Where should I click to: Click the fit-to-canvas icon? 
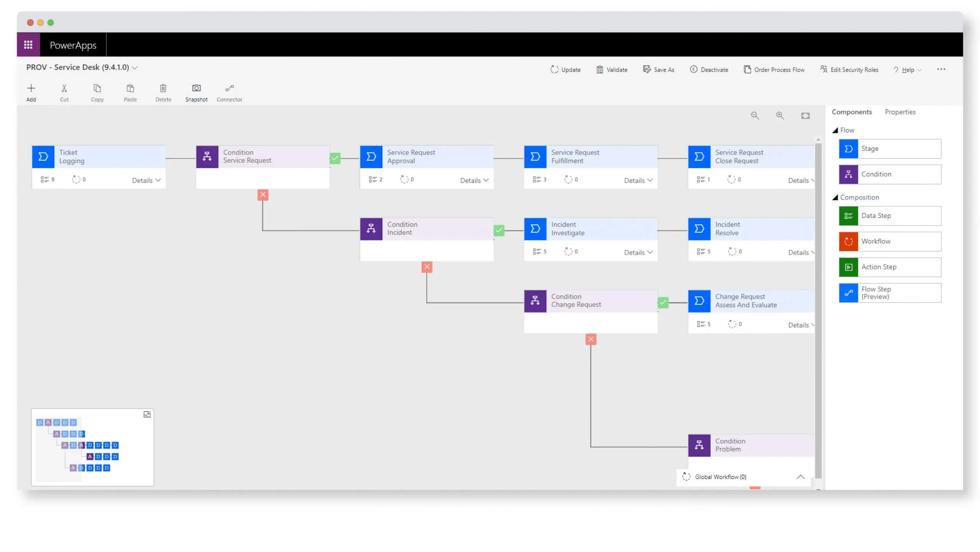tap(805, 116)
